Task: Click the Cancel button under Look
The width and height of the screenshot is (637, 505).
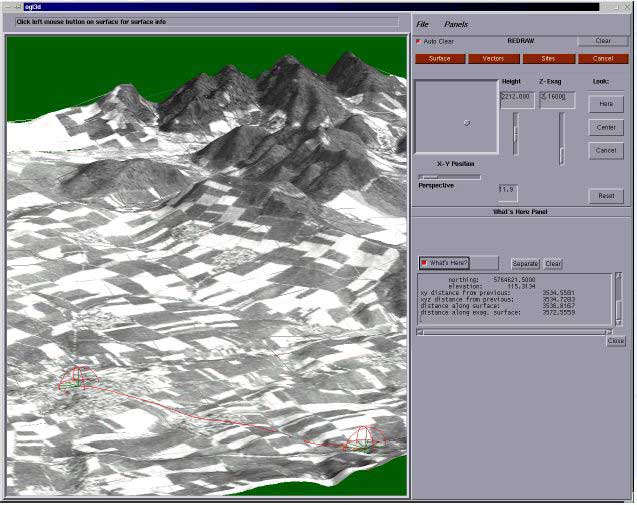Action: (x=606, y=151)
